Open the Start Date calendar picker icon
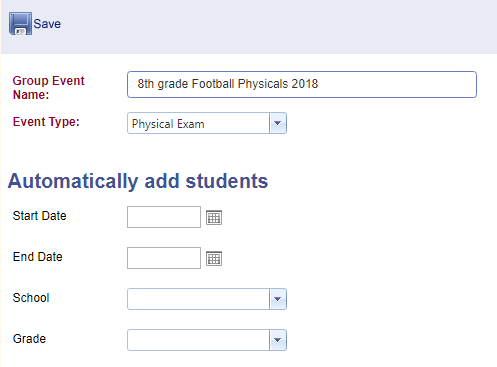Viewport: 497px width, 367px height. tap(214, 218)
